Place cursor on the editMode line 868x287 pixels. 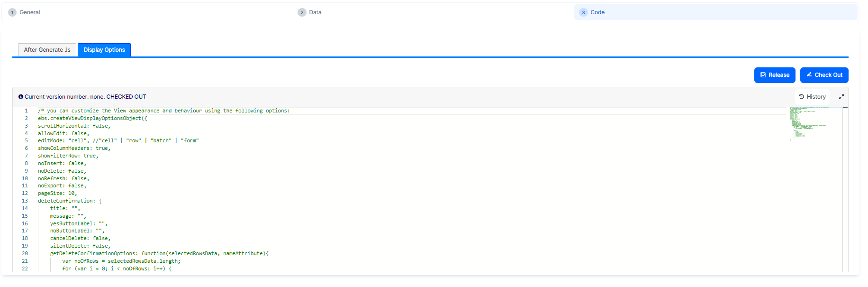click(x=118, y=141)
